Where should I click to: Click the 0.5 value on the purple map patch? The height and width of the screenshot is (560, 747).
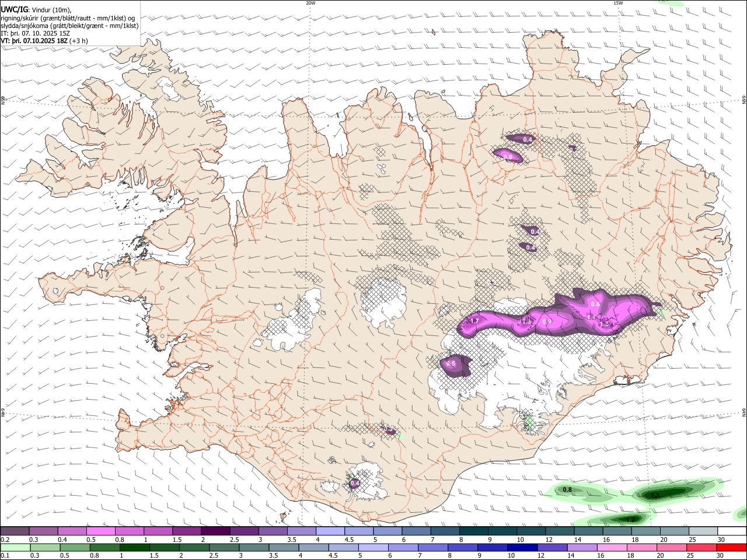point(451,363)
